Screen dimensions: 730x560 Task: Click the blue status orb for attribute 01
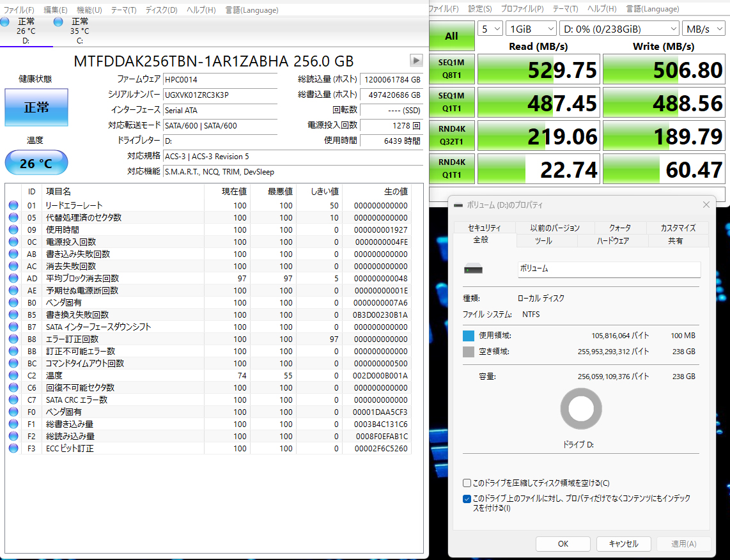coord(13,206)
